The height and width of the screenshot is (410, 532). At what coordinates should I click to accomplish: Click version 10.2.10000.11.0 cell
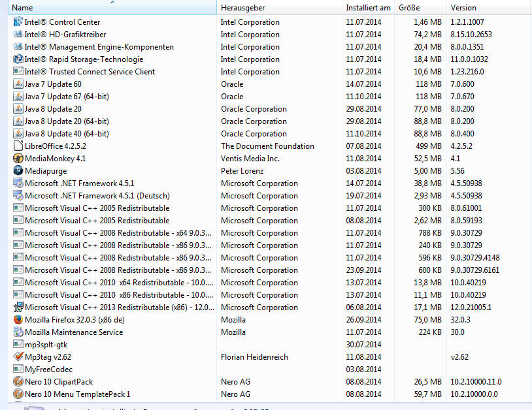tap(476, 381)
